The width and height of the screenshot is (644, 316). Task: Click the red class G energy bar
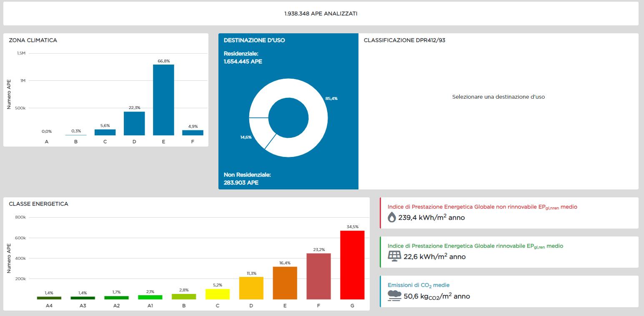click(352, 265)
